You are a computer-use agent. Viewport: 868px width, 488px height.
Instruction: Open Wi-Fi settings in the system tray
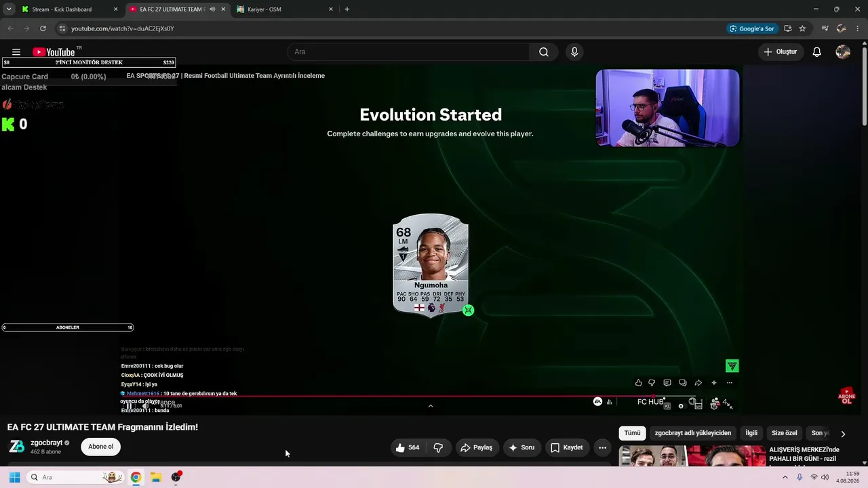814,477
